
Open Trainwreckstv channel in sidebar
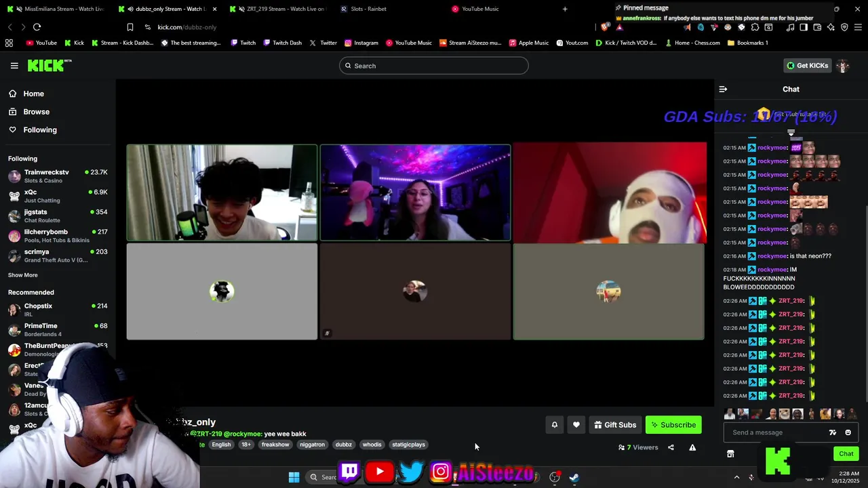(x=58, y=176)
